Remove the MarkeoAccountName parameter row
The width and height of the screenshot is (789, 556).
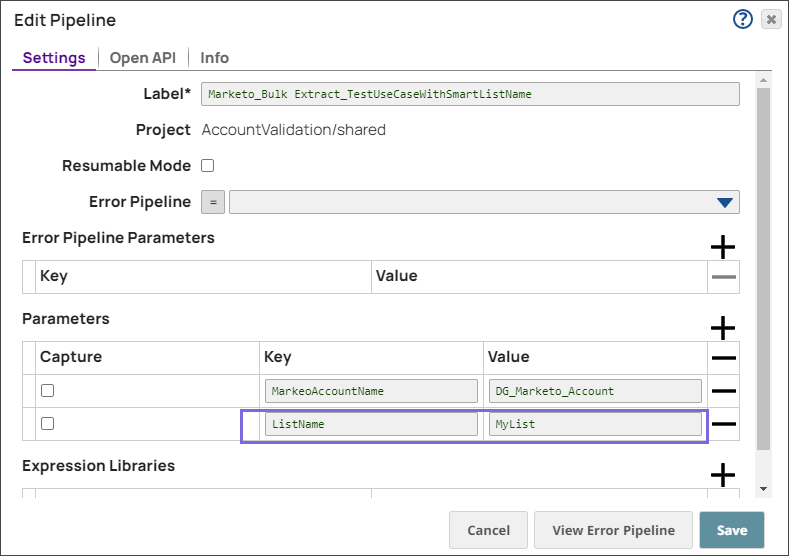pos(724,391)
